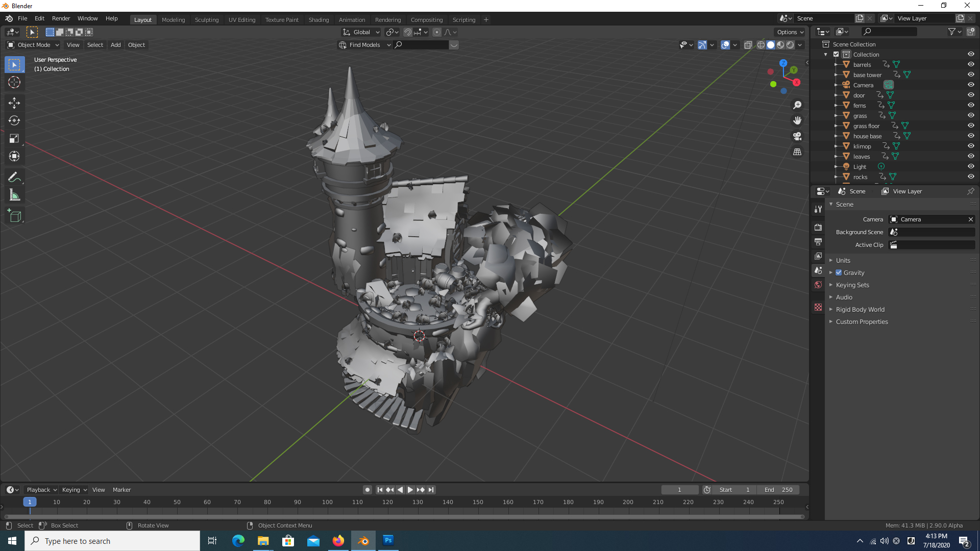Clear the Camera assignment with the X button
Viewport: 980px width, 551px height.
pos(971,219)
